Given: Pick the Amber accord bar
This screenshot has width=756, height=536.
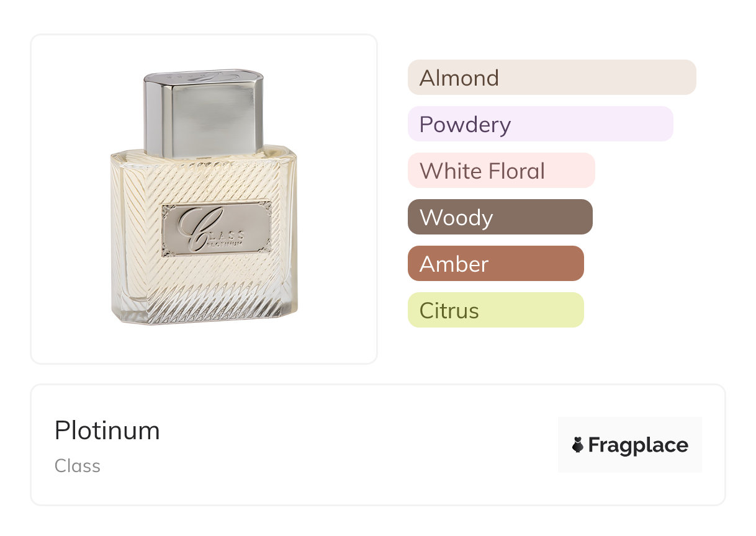Looking at the screenshot, I should [x=495, y=264].
